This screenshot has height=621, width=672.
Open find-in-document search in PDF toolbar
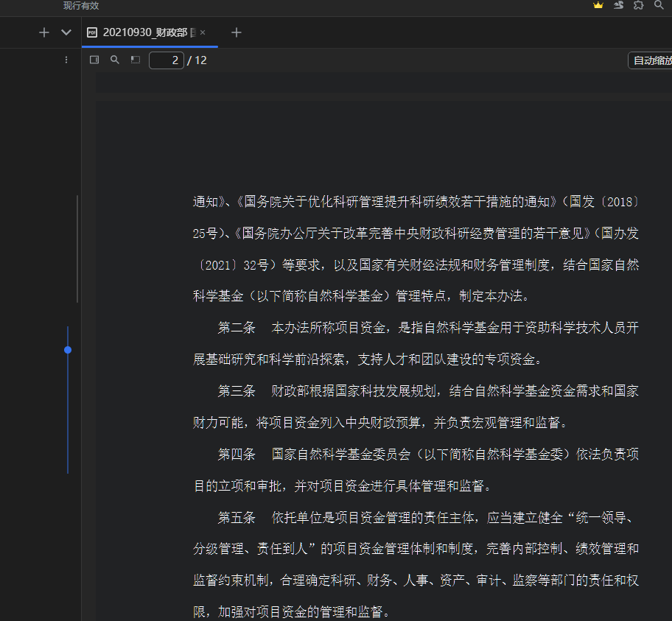115,60
